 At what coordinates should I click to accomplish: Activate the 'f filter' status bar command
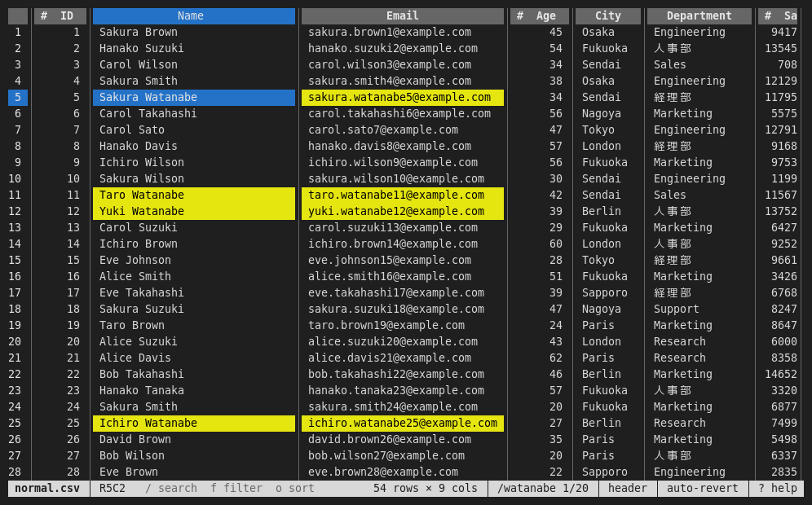(x=236, y=488)
